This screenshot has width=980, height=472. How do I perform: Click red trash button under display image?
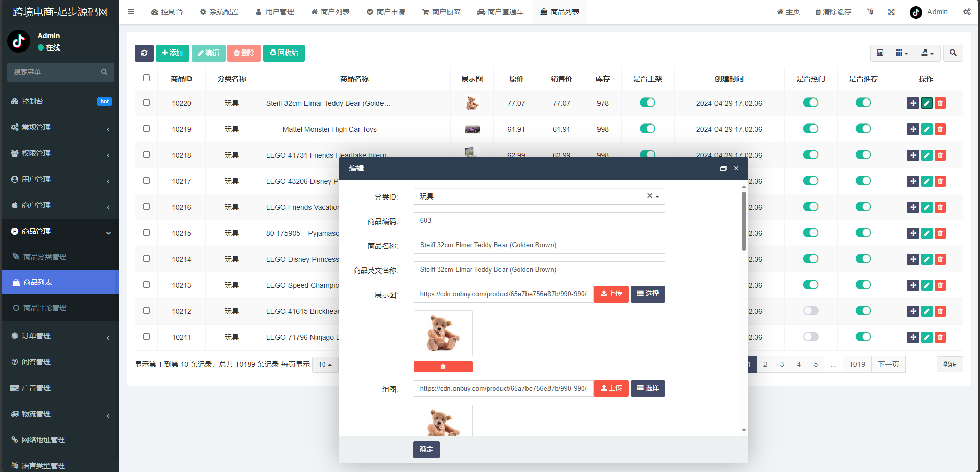(443, 367)
